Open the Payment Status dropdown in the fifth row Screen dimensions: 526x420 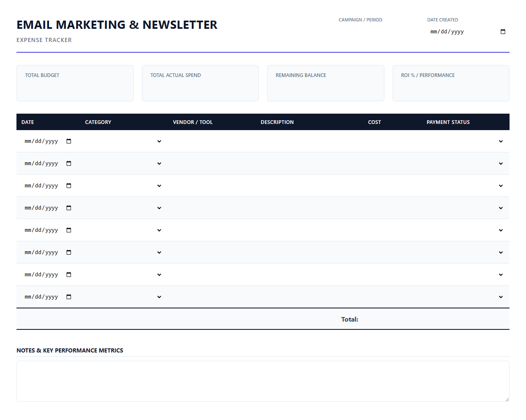465,230
